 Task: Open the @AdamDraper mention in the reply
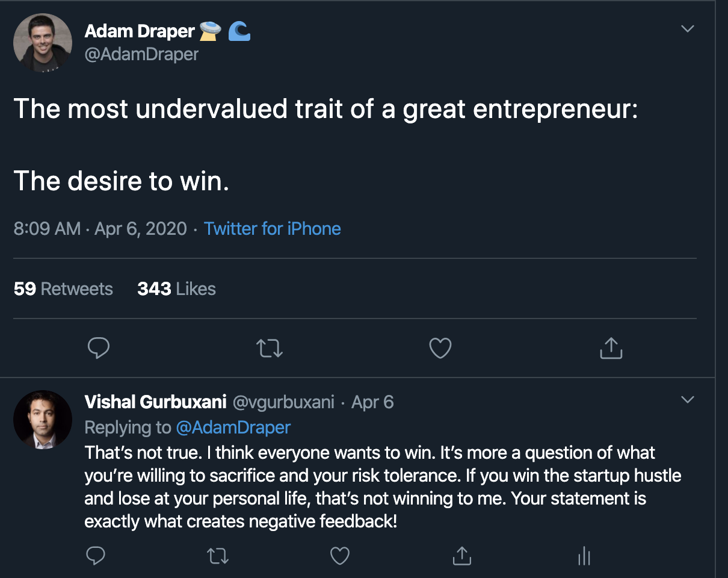pyautogui.click(x=233, y=427)
